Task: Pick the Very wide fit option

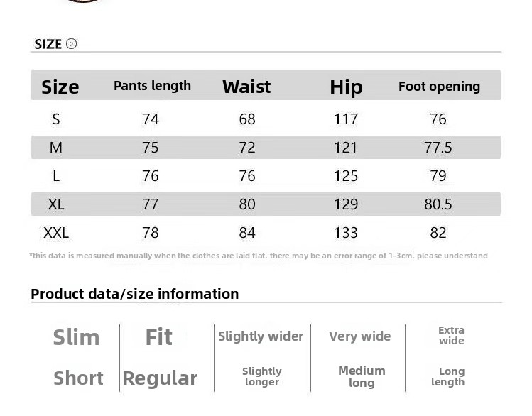Action: pos(359,336)
